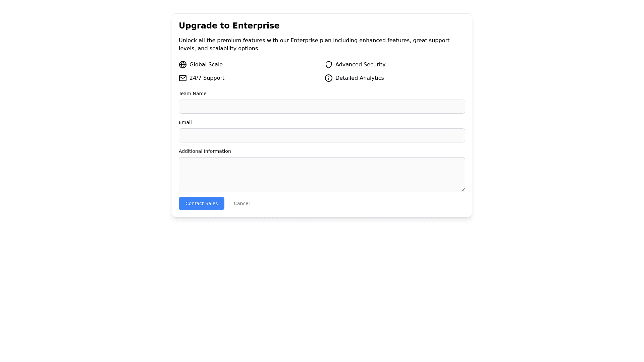Focus the Team Name input field
The width and height of the screenshot is (644, 362).
pyautogui.click(x=322, y=107)
